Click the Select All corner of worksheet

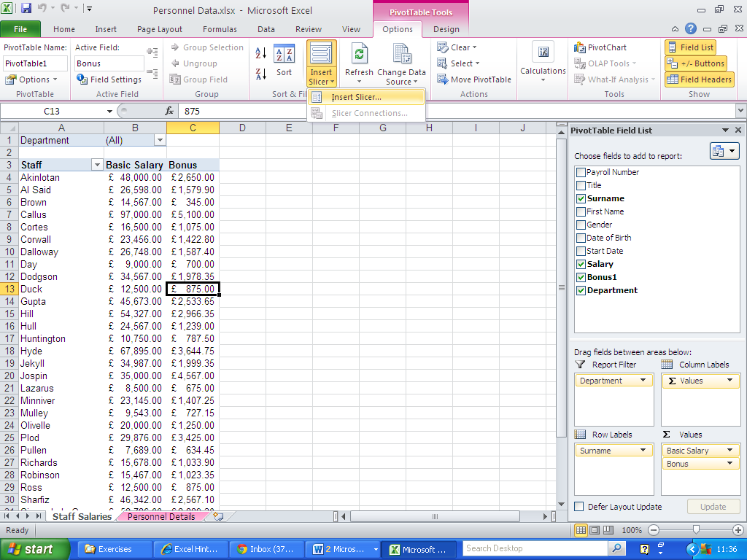pos(9,128)
